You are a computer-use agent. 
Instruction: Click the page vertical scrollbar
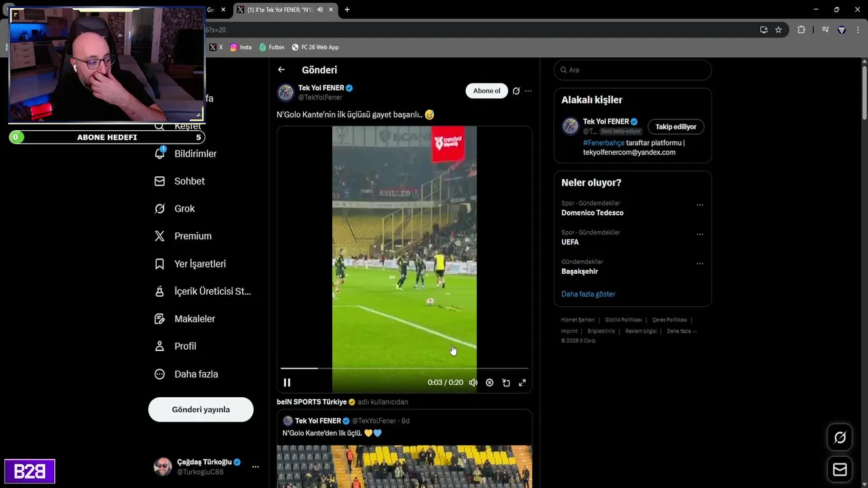click(x=864, y=92)
